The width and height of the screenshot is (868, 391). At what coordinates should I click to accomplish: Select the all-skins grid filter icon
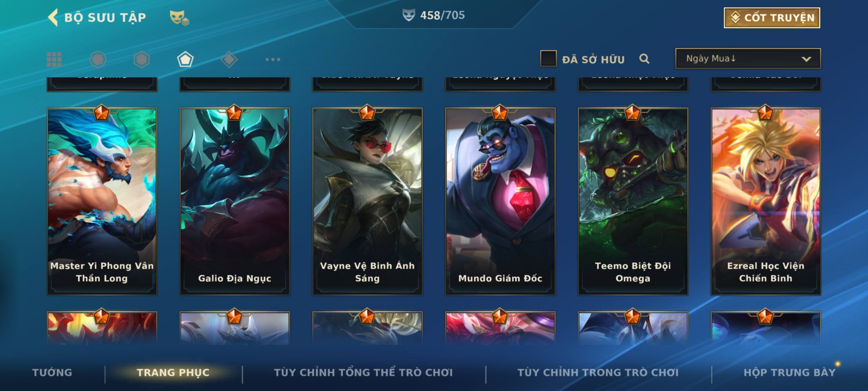coord(54,59)
